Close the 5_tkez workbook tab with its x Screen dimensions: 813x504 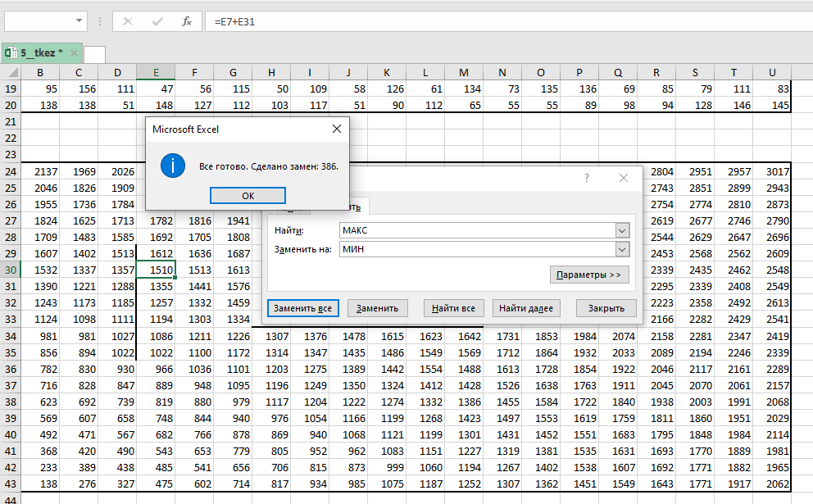[74, 53]
